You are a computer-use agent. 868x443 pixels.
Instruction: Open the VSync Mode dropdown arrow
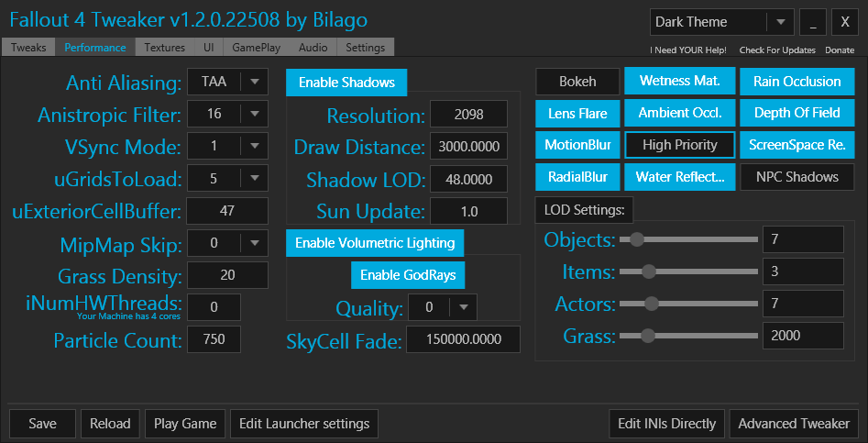[255, 146]
